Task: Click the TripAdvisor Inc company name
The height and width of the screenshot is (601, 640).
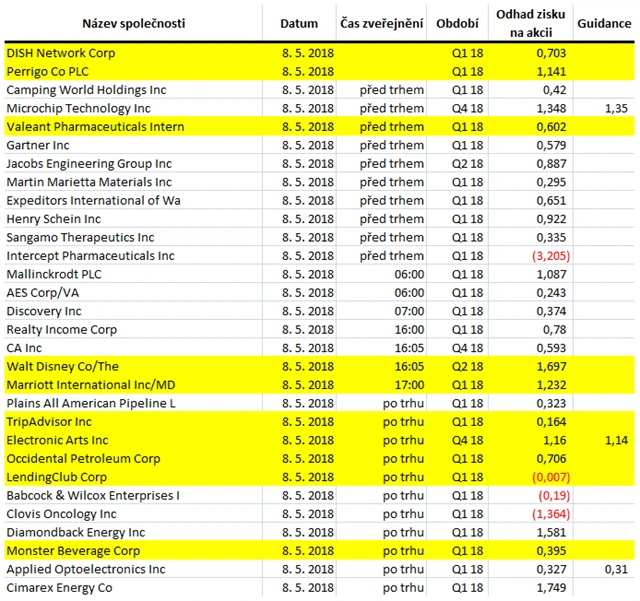Action: click(48, 422)
